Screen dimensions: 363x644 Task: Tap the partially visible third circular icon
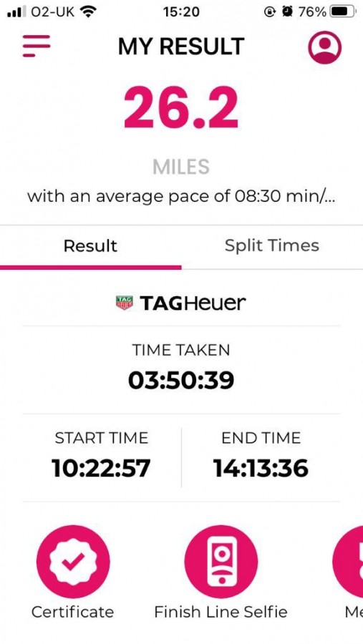[348, 562]
